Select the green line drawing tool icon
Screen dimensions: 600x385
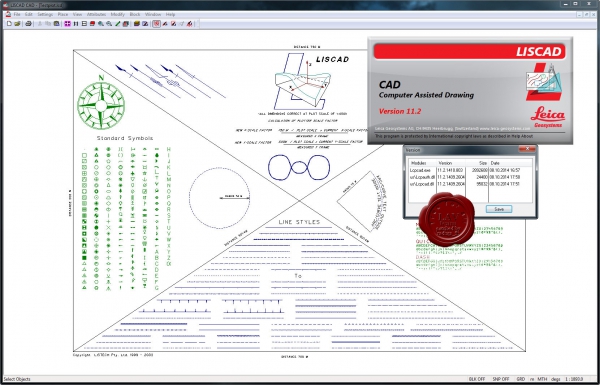[117, 24]
